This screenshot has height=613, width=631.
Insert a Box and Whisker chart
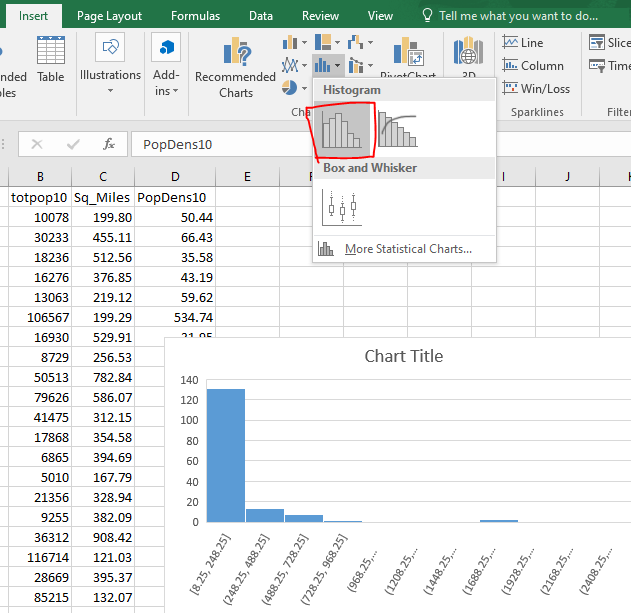point(341,208)
